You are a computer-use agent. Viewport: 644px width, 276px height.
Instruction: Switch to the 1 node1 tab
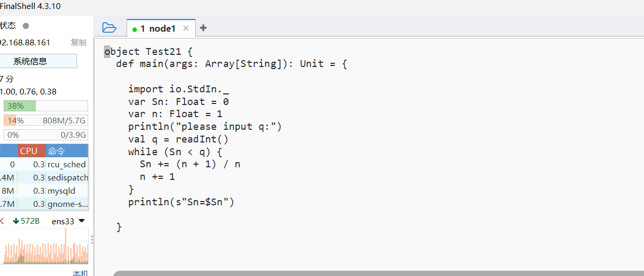pos(157,28)
